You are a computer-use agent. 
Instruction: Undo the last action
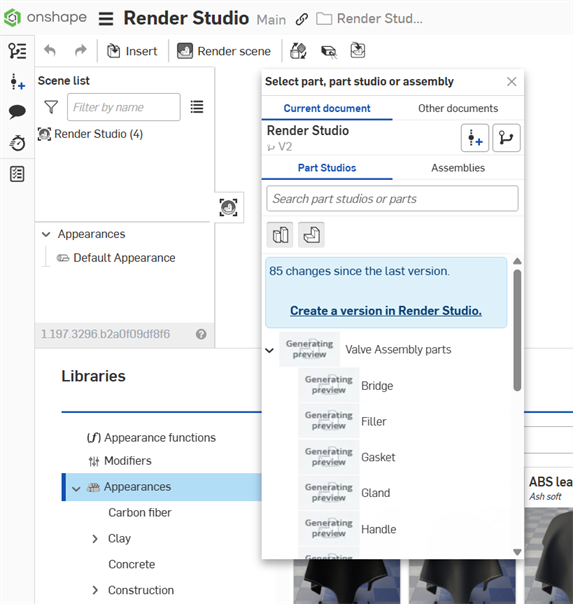pyautogui.click(x=50, y=50)
